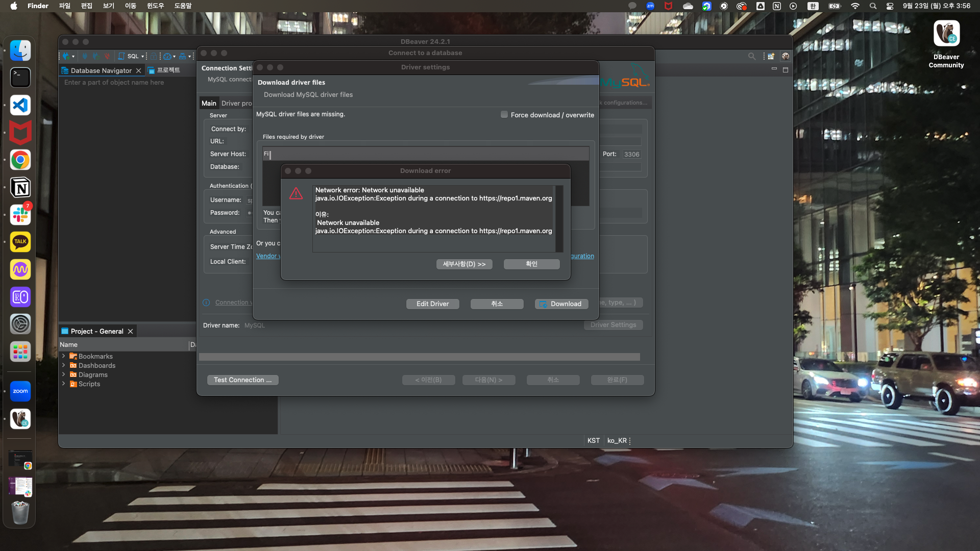Open the dashboard gauge dropdown arrow
The width and height of the screenshot is (980, 551).
(174, 57)
